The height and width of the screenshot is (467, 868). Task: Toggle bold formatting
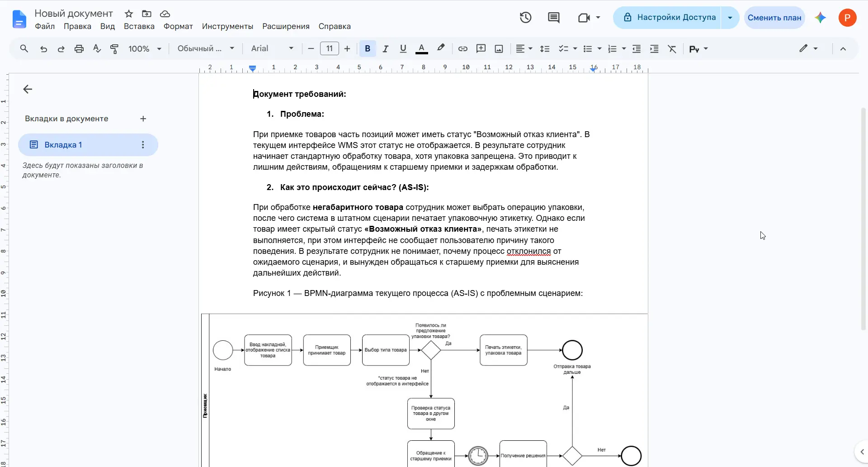click(x=368, y=48)
